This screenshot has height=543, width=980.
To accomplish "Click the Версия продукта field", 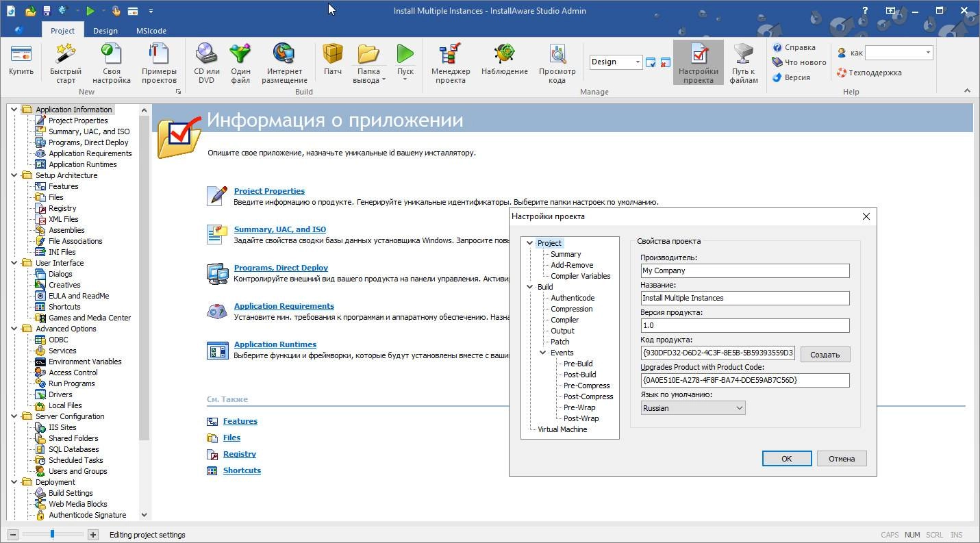I will tap(744, 325).
